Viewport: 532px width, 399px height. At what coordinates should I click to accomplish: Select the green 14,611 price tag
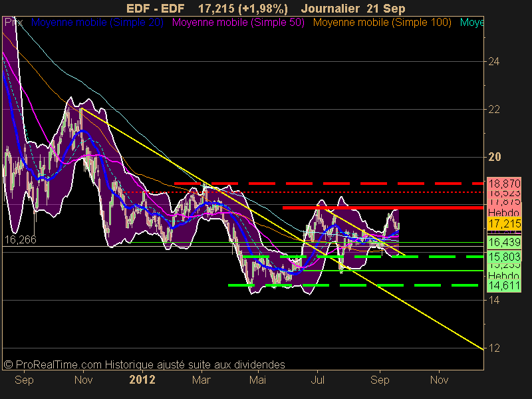point(504,285)
